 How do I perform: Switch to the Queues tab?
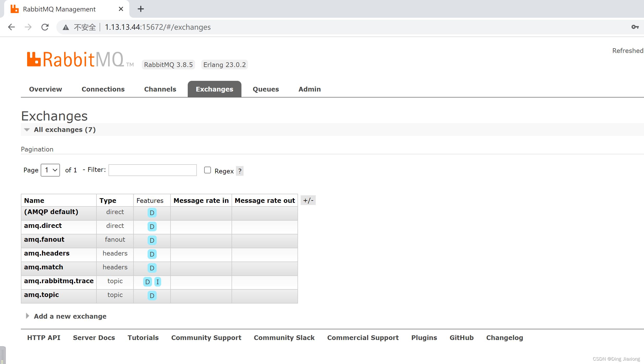(265, 89)
